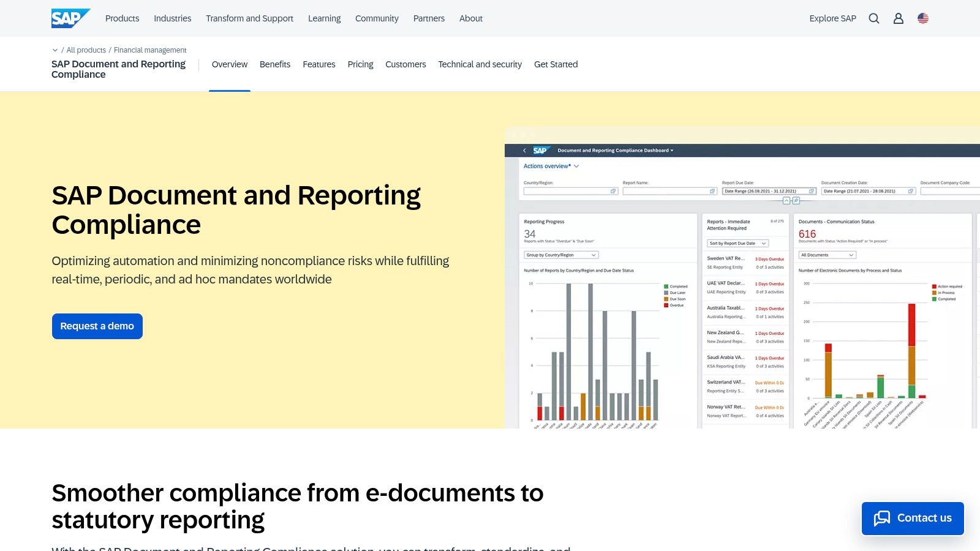980x551 pixels.
Task: Open the Explore SAP link
Action: click(832, 18)
